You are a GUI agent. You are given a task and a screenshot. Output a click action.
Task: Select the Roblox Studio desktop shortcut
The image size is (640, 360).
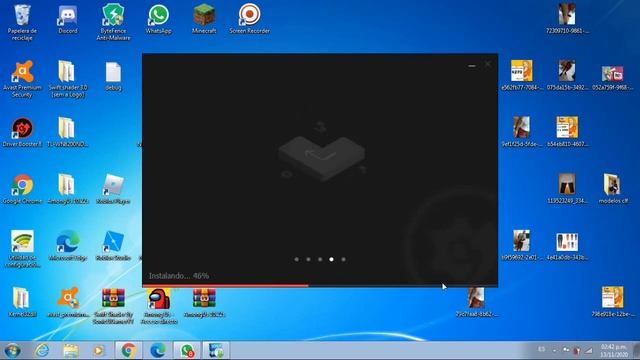[113, 246]
